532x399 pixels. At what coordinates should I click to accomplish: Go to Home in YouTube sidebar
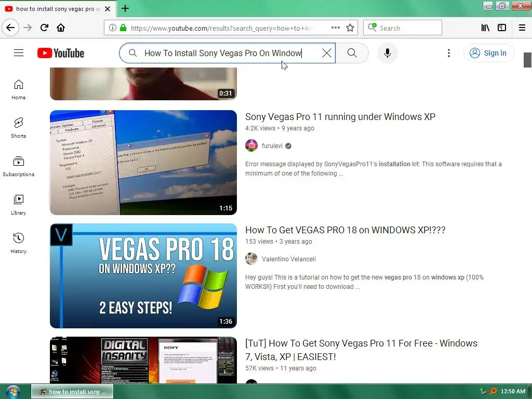[18, 89]
